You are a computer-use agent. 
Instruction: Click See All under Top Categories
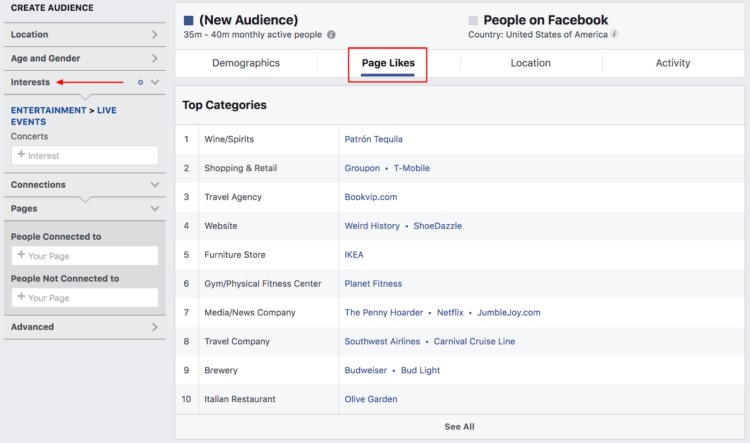[x=459, y=427]
